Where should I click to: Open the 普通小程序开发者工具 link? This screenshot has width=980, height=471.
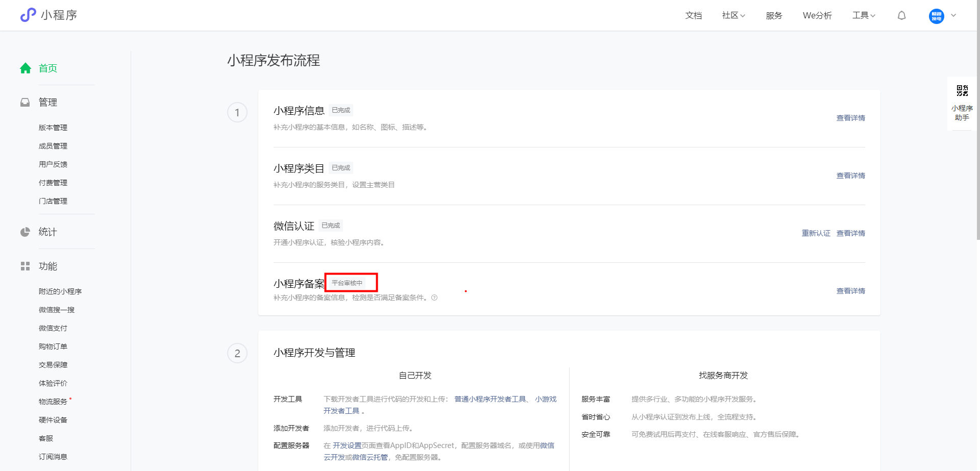[490, 399]
